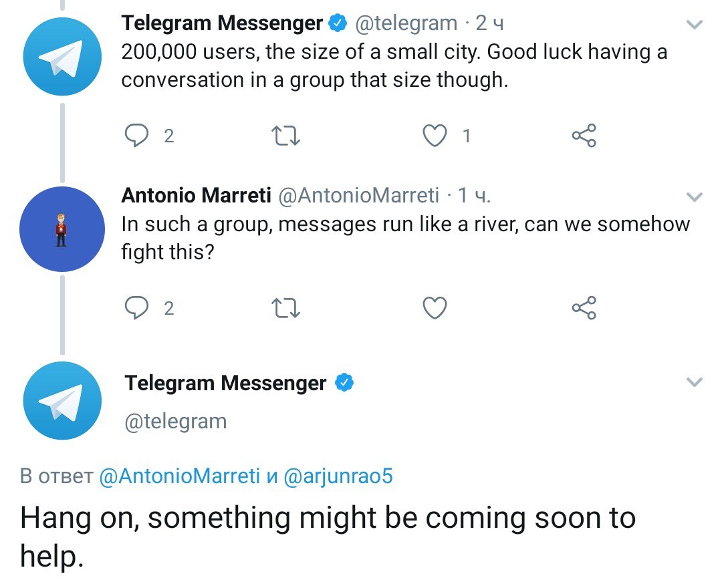The image size is (722, 588).
Task: Click the verified badge on the top tweet
Action: click(x=338, y=24)
